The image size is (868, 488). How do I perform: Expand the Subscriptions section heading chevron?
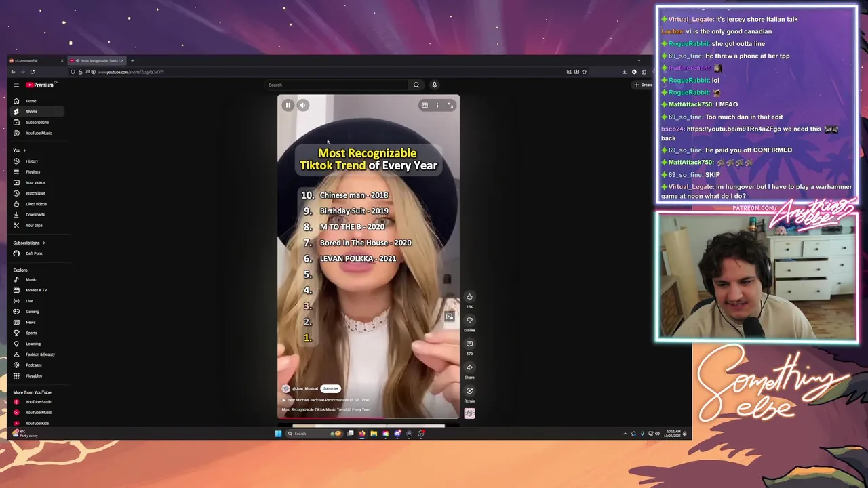44,243
